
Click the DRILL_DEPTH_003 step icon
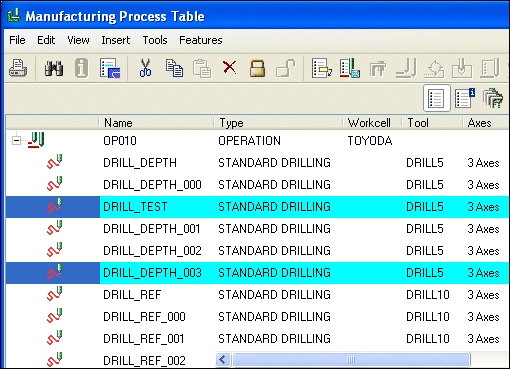pyautogui.click(x=54, y=272)
